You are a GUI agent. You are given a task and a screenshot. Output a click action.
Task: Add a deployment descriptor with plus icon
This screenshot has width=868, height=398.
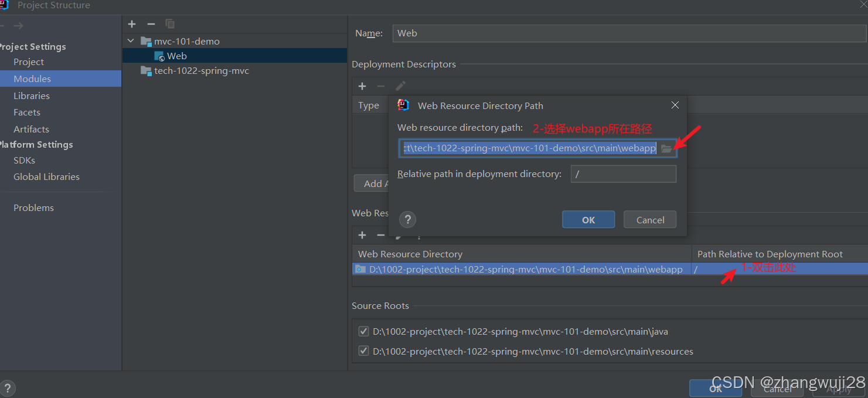click(x=362, y=86)
